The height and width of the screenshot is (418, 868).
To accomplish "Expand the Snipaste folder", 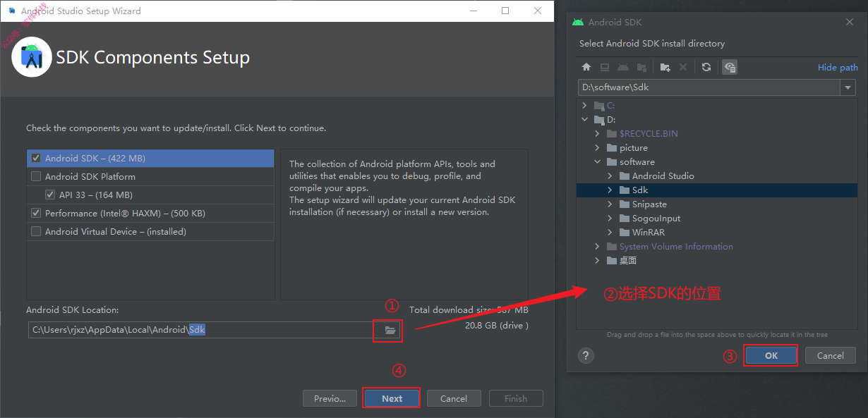I will pyautogui.click(x=610, y=204).
